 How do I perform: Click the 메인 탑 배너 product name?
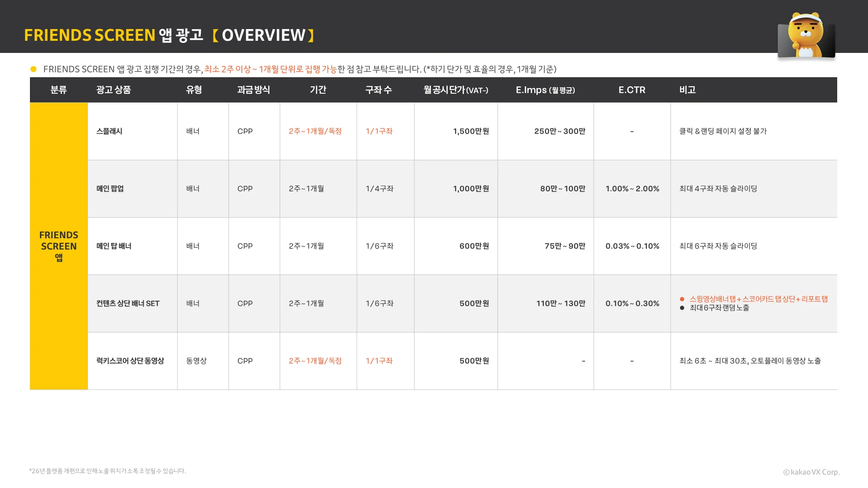click(114, 246)
